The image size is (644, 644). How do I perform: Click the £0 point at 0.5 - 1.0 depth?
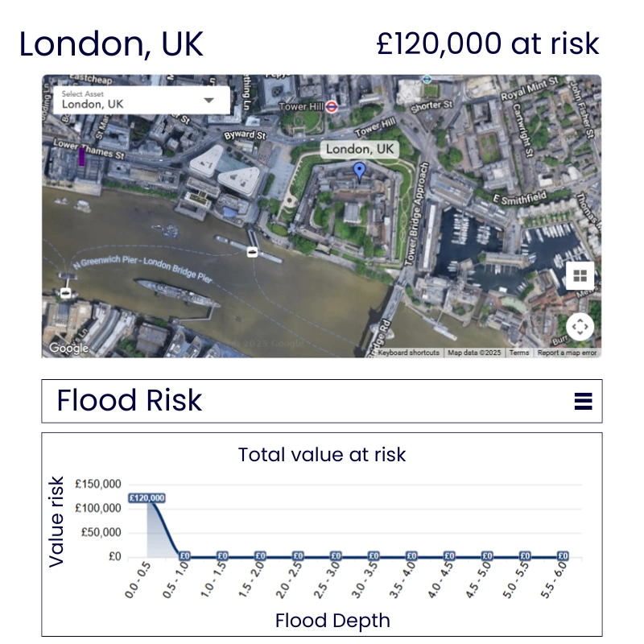[184, 555]
